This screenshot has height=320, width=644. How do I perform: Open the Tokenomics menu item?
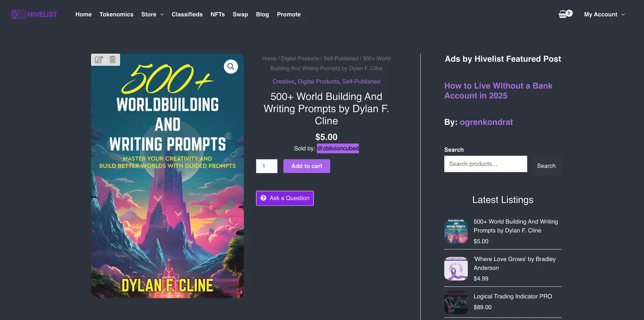[116, 14]
